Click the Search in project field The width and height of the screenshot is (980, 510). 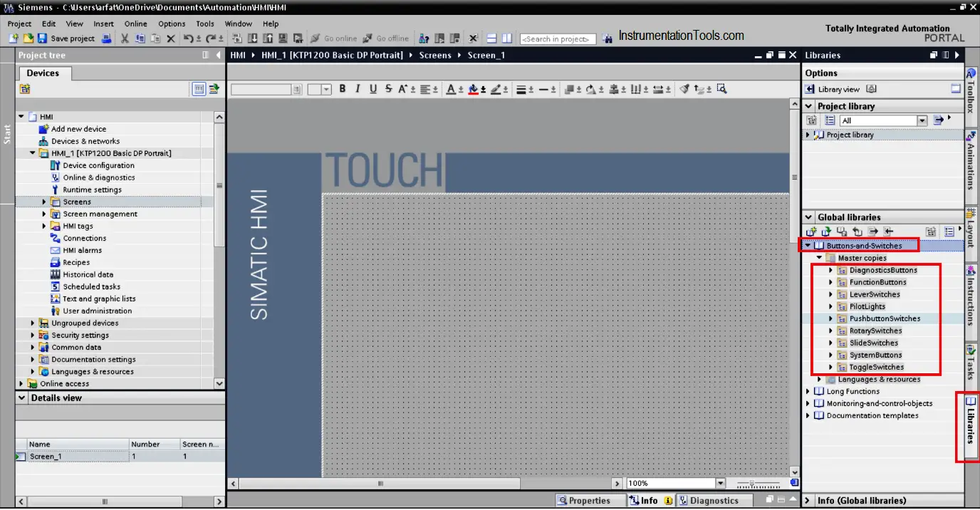558,39
